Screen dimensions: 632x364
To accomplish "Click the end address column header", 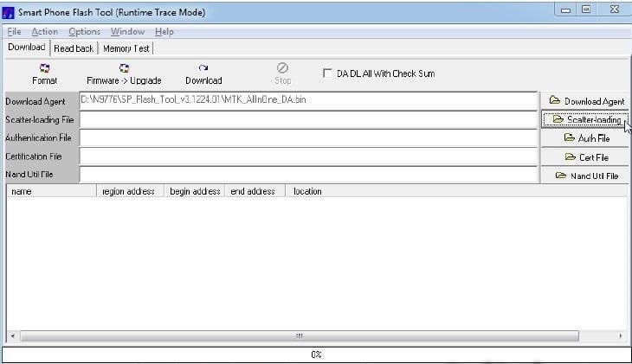I will [x=255, y=191].
